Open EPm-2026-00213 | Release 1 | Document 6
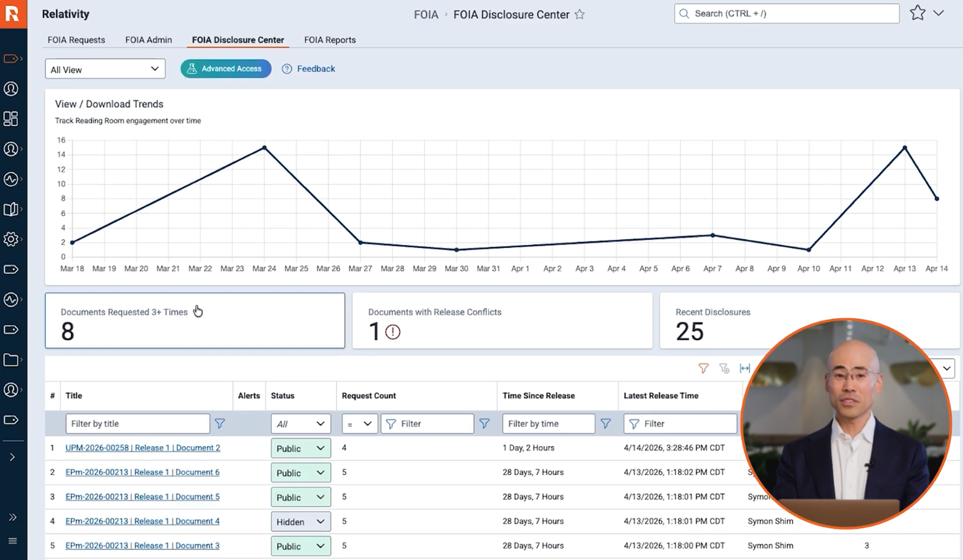 point(142,472)
